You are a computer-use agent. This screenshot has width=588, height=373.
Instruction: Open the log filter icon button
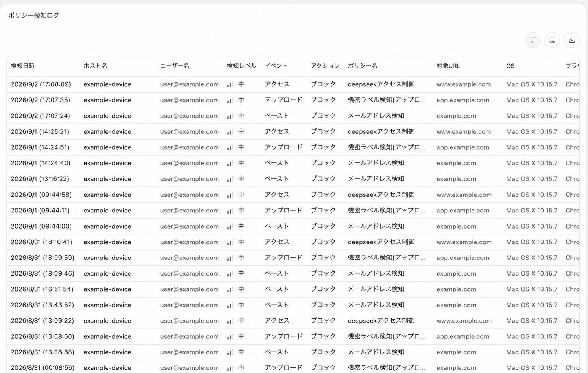coord(532,40)
